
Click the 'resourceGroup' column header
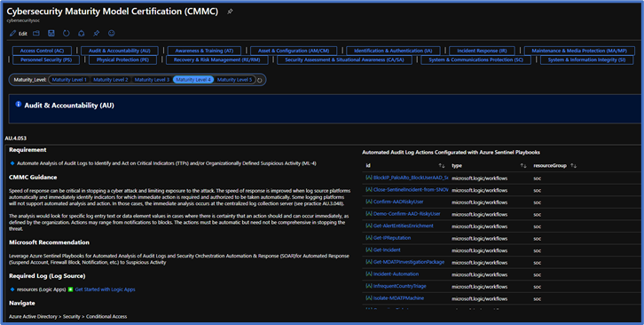550,166
